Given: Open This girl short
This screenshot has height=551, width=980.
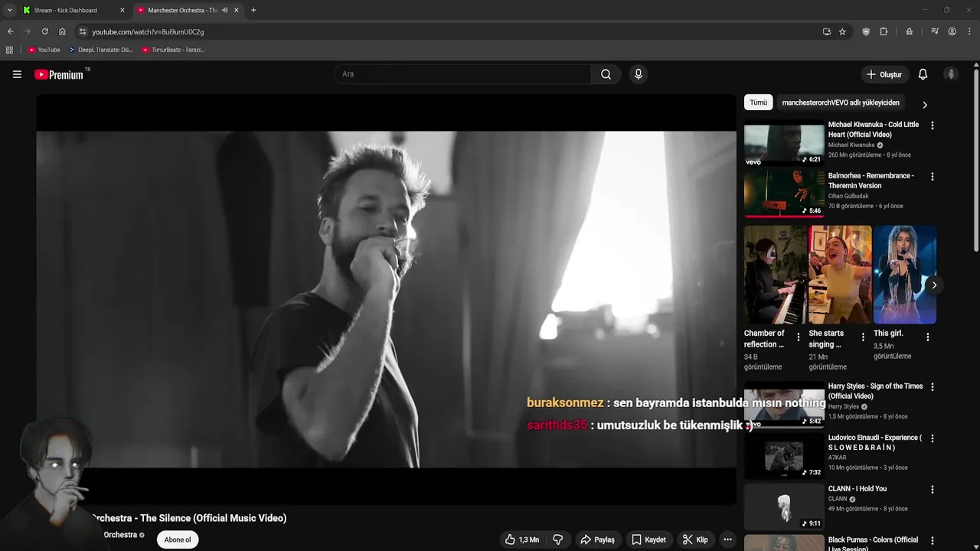Looking at the screenshot, I should (905, 275).
